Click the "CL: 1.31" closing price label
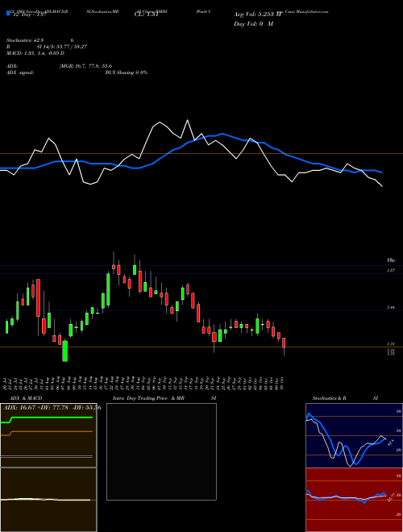This screenshot has width=403, height=532. (x=146, y=15)
